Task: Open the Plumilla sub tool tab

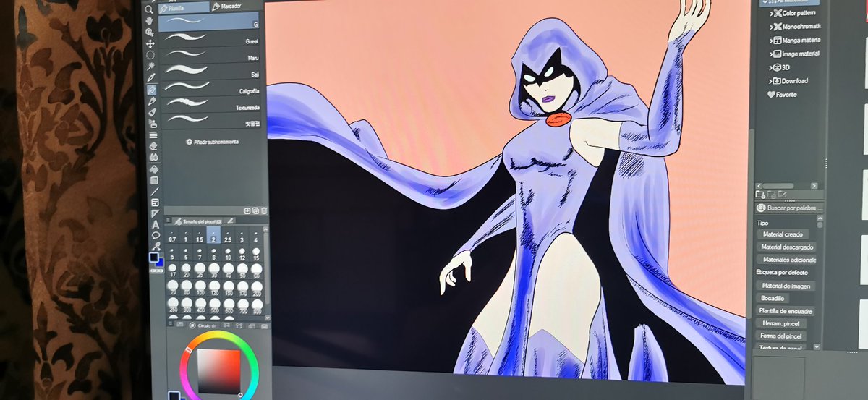Action: [x=183, y=7]
